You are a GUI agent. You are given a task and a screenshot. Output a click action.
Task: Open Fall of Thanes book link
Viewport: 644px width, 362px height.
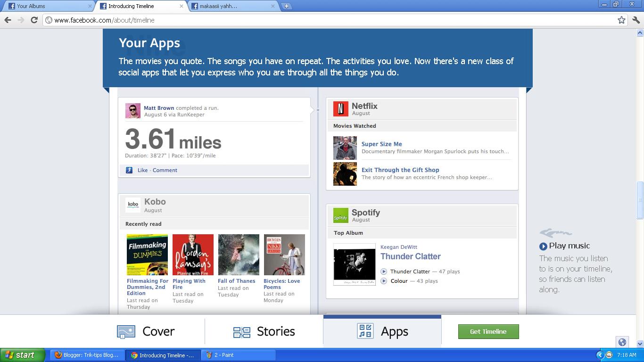[x=237, y=281]
